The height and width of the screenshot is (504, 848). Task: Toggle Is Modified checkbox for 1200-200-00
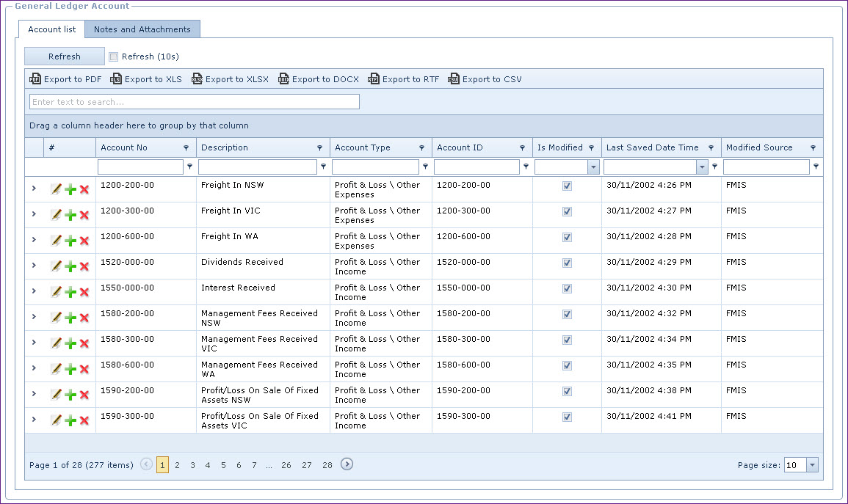[x=567, y=186]
